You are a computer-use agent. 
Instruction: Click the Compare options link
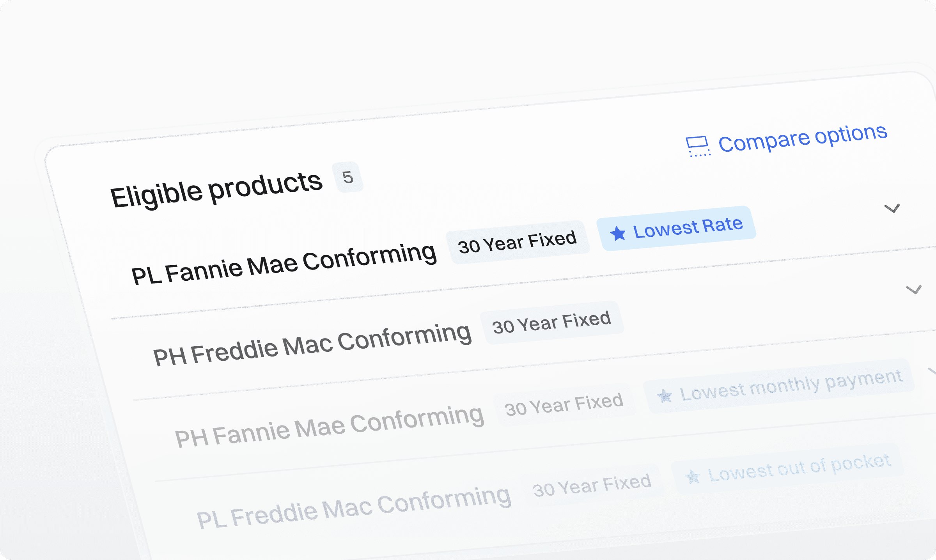click(x=803, y=138)
